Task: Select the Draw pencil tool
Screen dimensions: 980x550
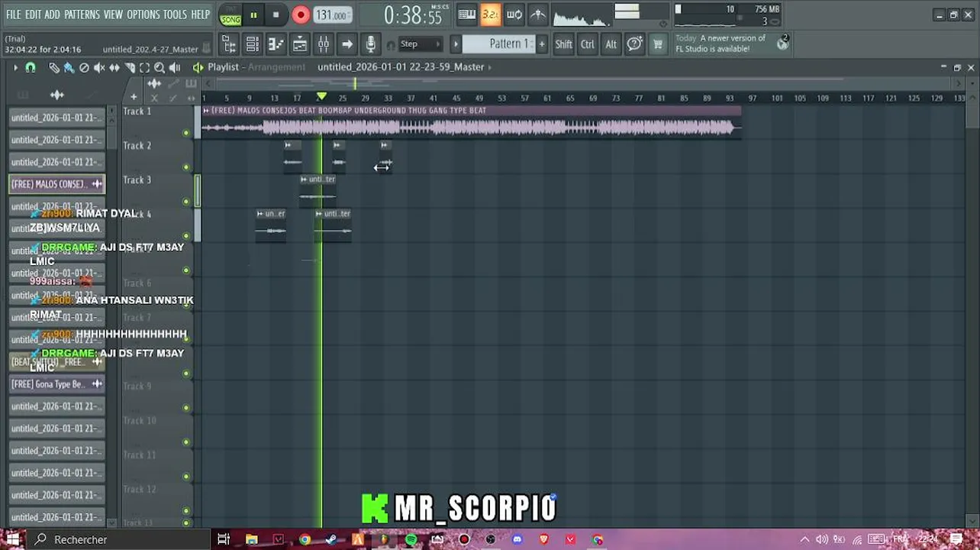Action: tap(54, 68)
